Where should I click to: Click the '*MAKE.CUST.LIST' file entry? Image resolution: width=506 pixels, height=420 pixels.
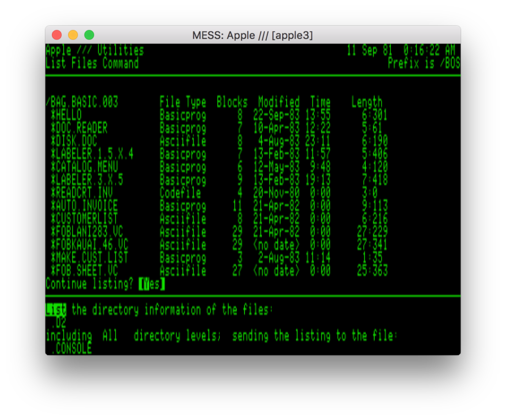click(x=89, y=258)
